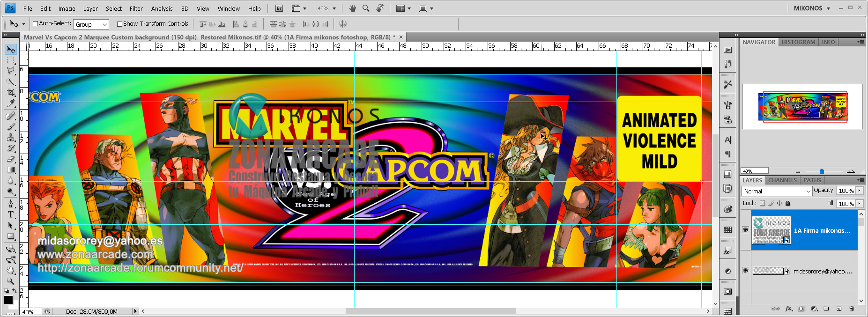Toggle lock all for layer
The height and width of the screenshot is (317, 868).
coord(788,203)
